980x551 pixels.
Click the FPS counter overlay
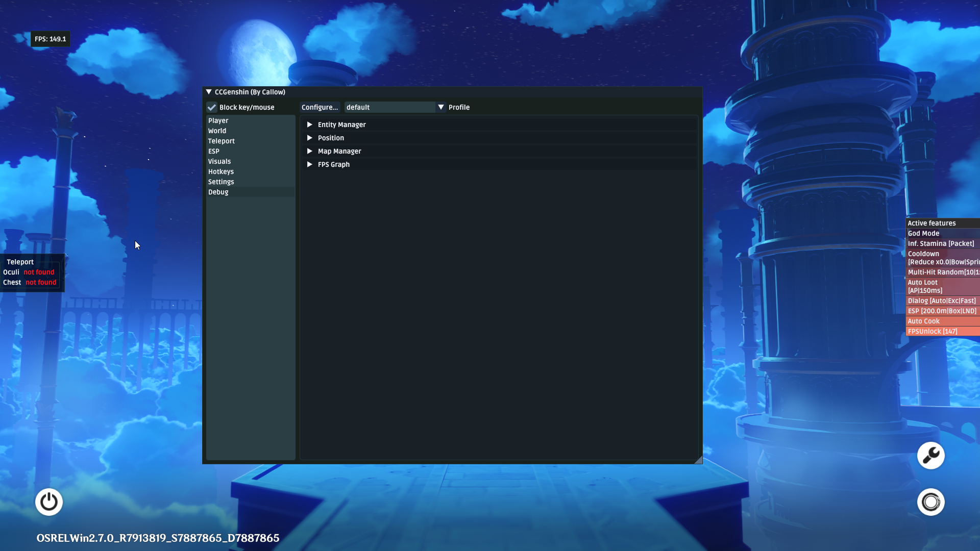(50, 39)
